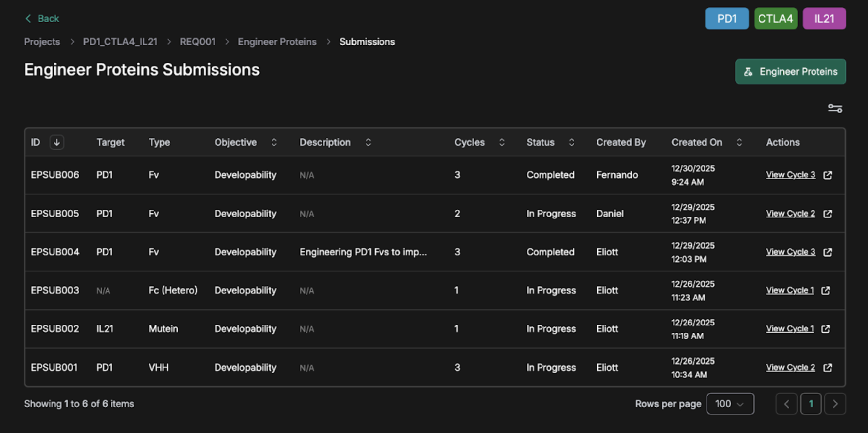Toggle sorting on the Objective column
Image resolution: width=868 pixels, height=433 pixels.
(274, 143)
